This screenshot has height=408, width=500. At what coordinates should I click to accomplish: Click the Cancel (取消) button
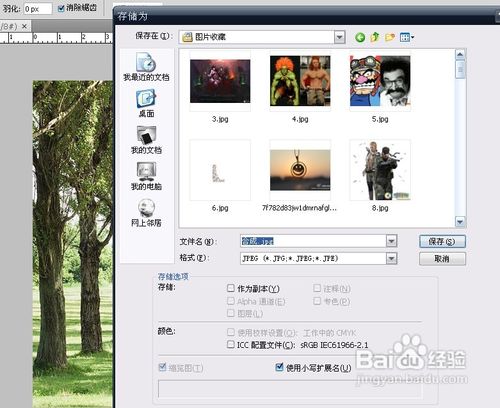coord(442,259)
